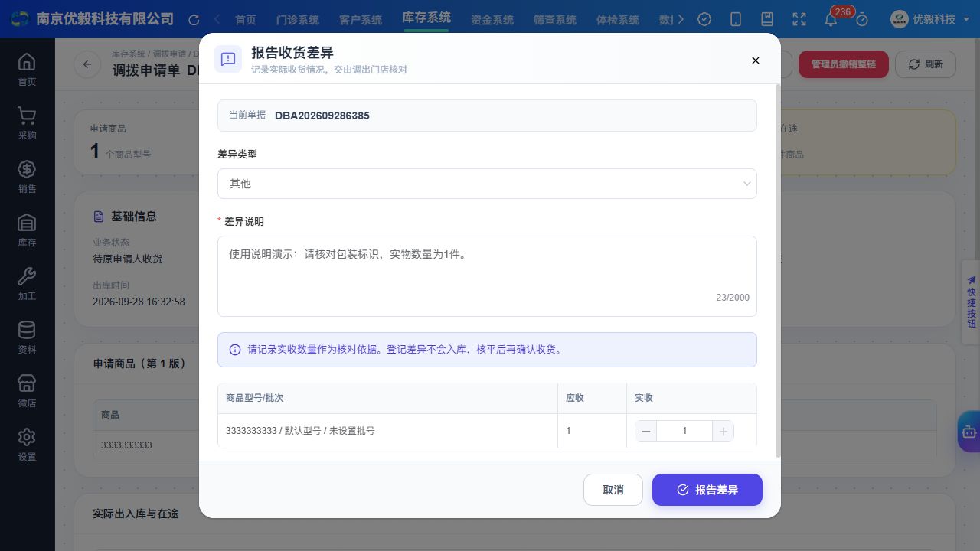Click the dialog's vertical scrollbar
This screenshot has height=551, width=980.
click(x=778, y=272)
